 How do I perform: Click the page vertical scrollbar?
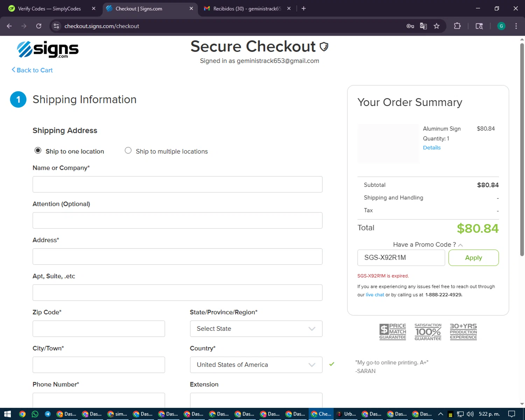coord(522,150)
